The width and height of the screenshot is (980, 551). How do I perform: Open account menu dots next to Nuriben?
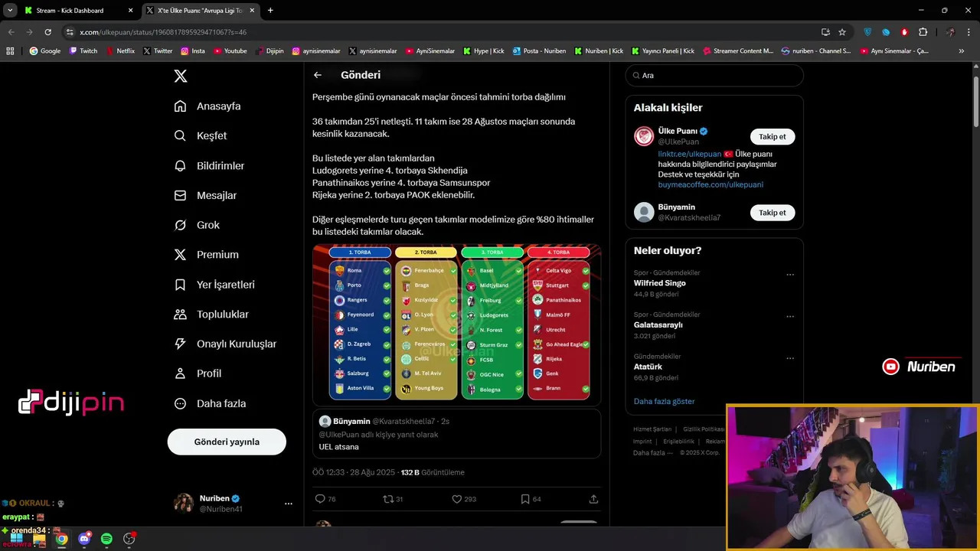289,504
